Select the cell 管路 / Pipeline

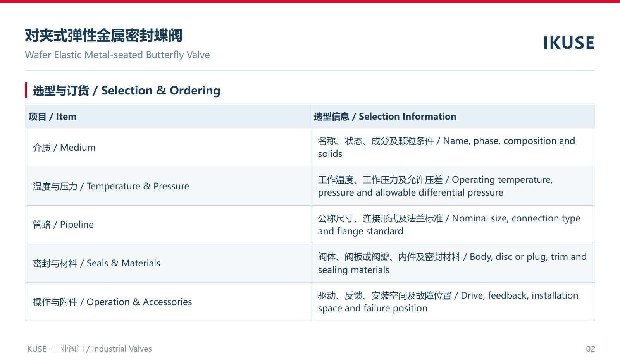[x=167, y=225]
